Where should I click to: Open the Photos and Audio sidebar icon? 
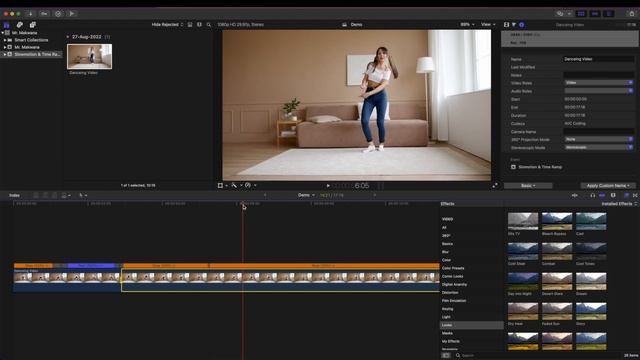(x=19, y=25)
